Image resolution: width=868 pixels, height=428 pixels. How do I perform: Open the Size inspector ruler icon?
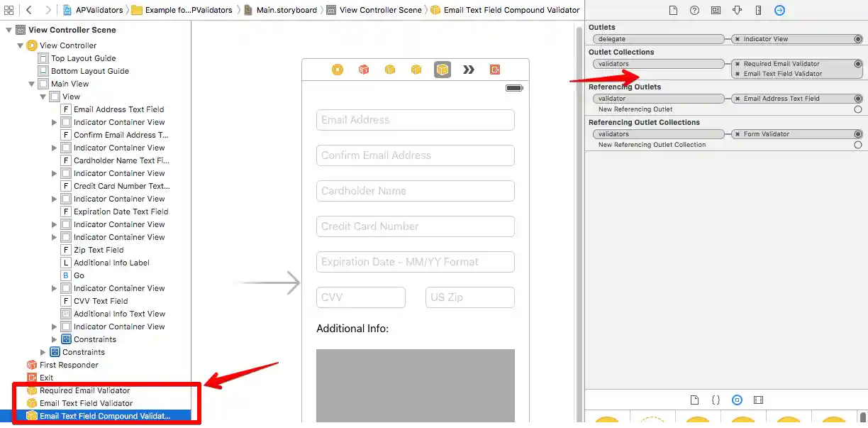(759, 10)
